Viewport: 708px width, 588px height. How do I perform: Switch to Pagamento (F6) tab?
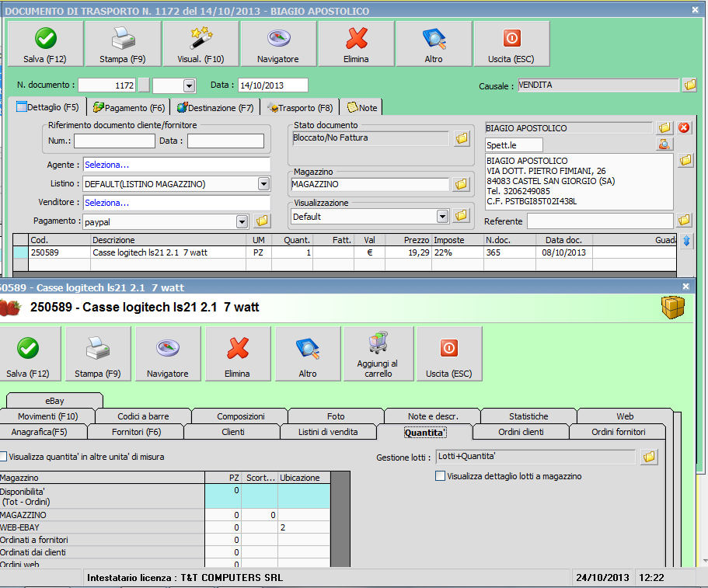pos(129,108)
